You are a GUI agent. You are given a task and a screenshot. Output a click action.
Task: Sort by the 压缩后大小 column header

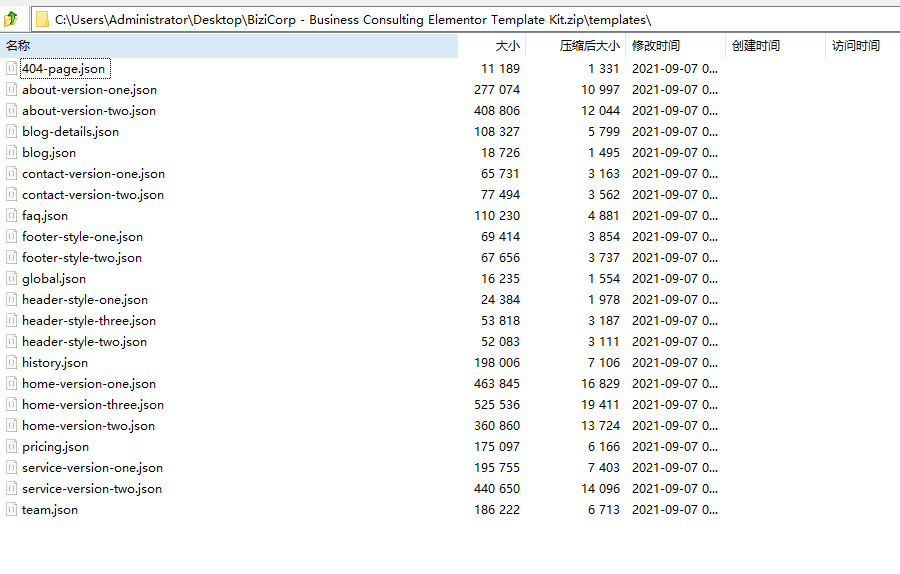point(576,46)
